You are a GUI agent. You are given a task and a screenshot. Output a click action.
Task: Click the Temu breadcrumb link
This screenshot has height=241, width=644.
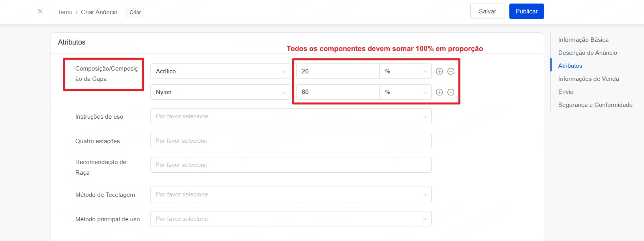65,12
